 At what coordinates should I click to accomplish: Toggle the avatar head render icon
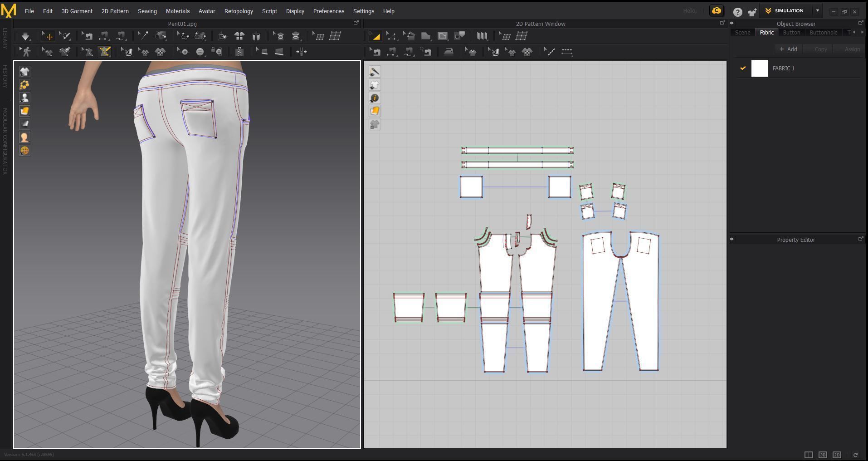click(24, 137)
